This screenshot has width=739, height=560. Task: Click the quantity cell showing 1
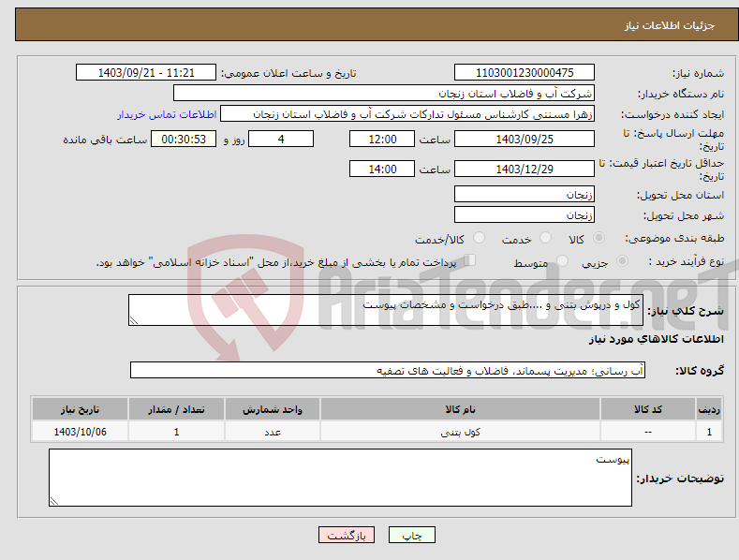176,432
